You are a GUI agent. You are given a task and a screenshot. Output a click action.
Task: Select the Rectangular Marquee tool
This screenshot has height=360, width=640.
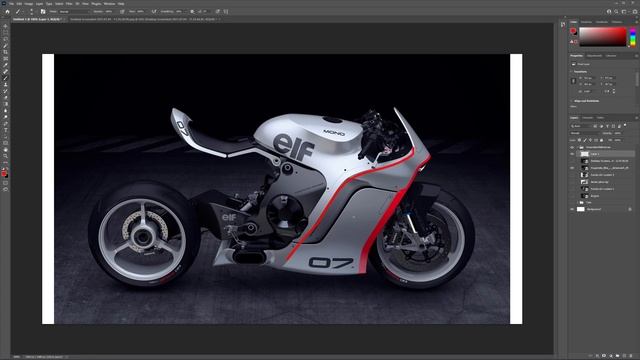[5, 33]
